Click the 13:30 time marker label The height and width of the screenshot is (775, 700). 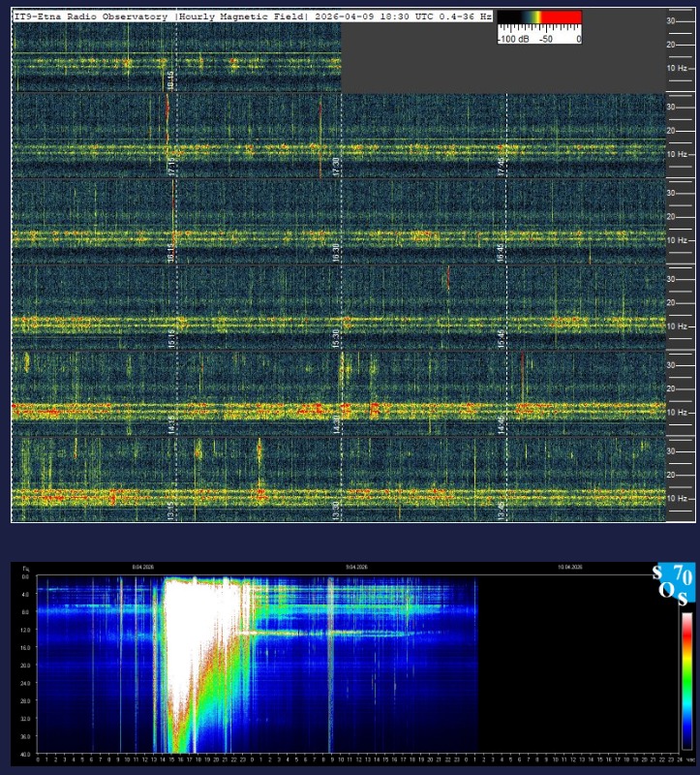click(x=336, y=510)
